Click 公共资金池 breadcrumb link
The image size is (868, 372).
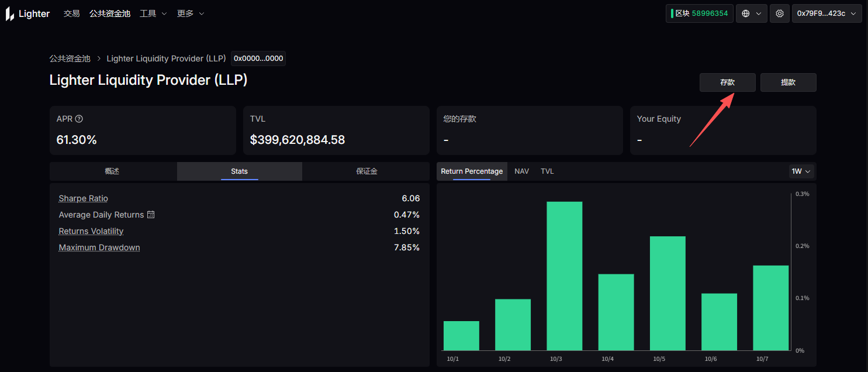point(70,58)
